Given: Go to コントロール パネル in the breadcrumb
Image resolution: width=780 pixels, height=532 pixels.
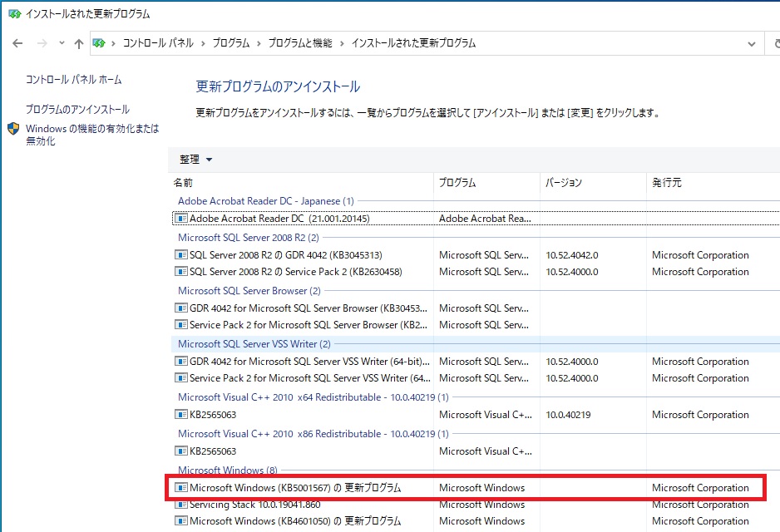Looking at the screenshot, I should point(158,43).
